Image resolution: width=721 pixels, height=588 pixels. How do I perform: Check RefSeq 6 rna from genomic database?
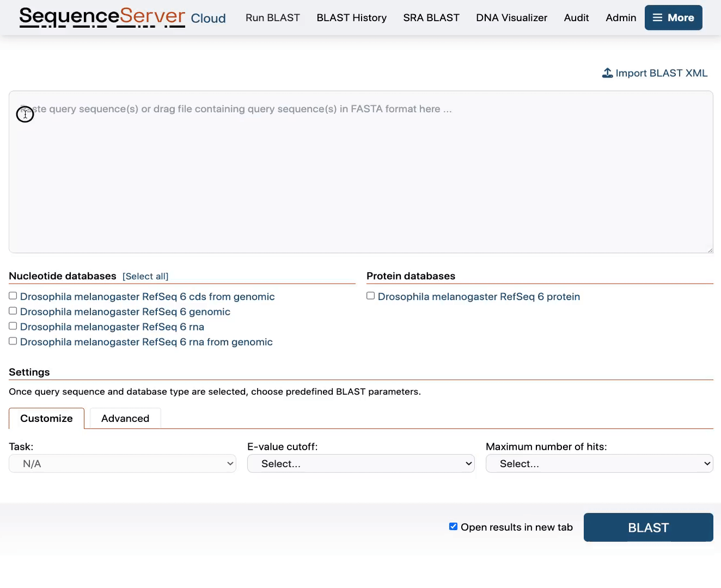click(x=13, y=341)
